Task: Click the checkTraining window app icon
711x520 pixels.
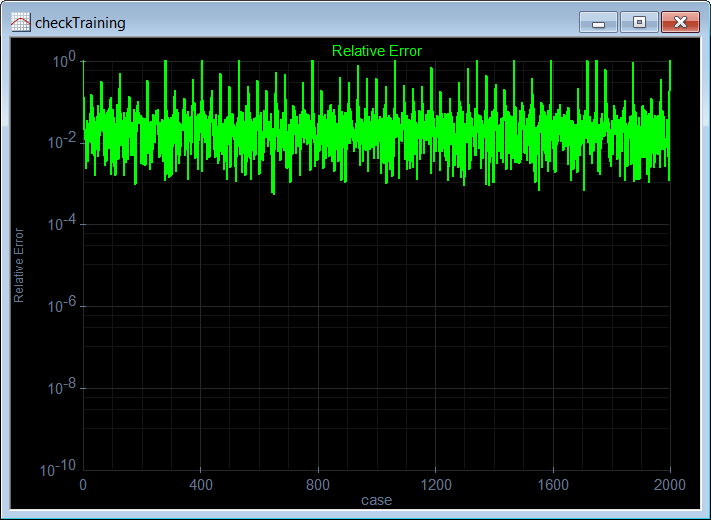Action: pos(20,22)
